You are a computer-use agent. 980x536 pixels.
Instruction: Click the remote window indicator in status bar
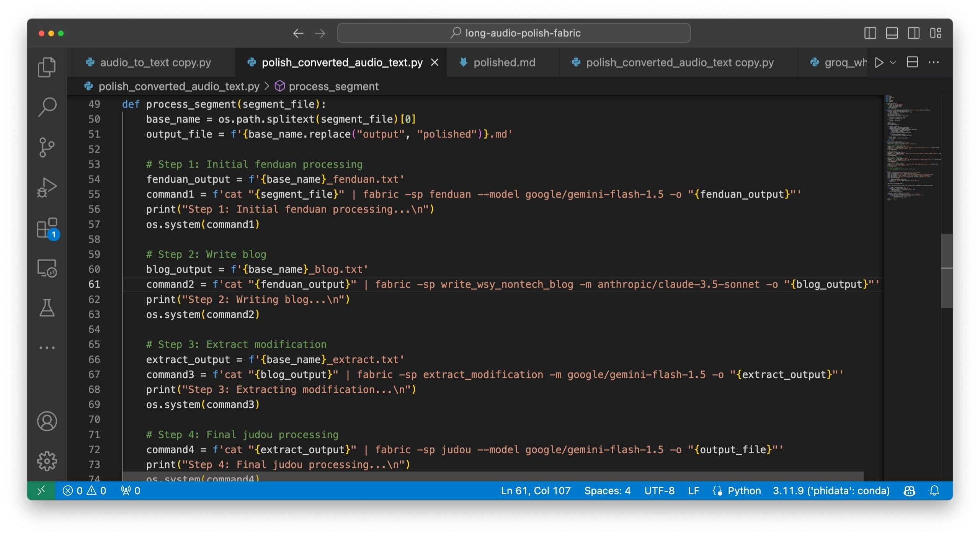[41, 490]
